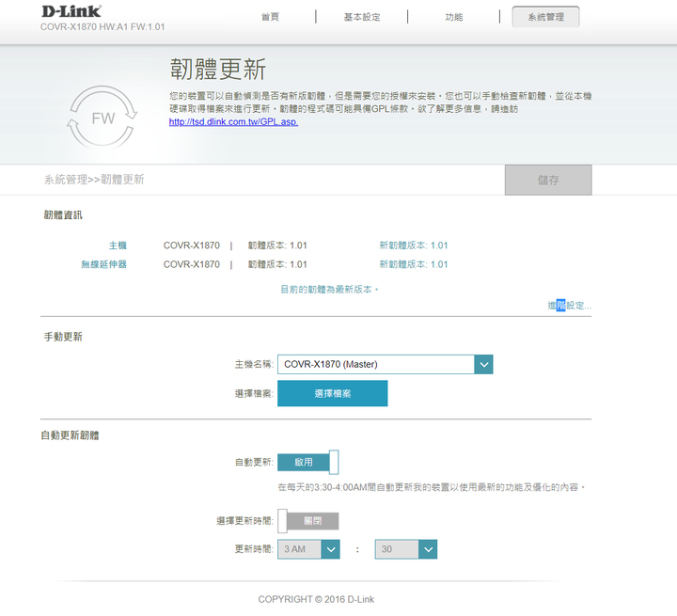Click the 手動更新 section heading
This screenshot has height=616, width=677.
coord(63,337)
